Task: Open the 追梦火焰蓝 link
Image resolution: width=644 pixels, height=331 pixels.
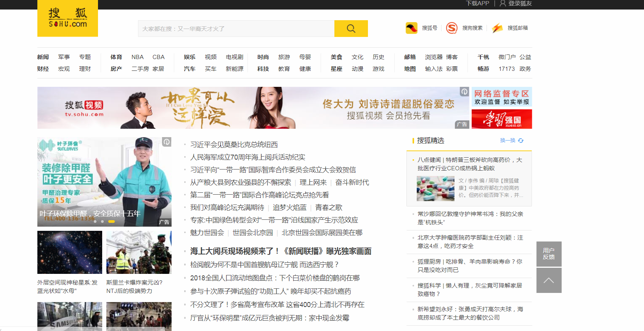Action: coord(290,208)
